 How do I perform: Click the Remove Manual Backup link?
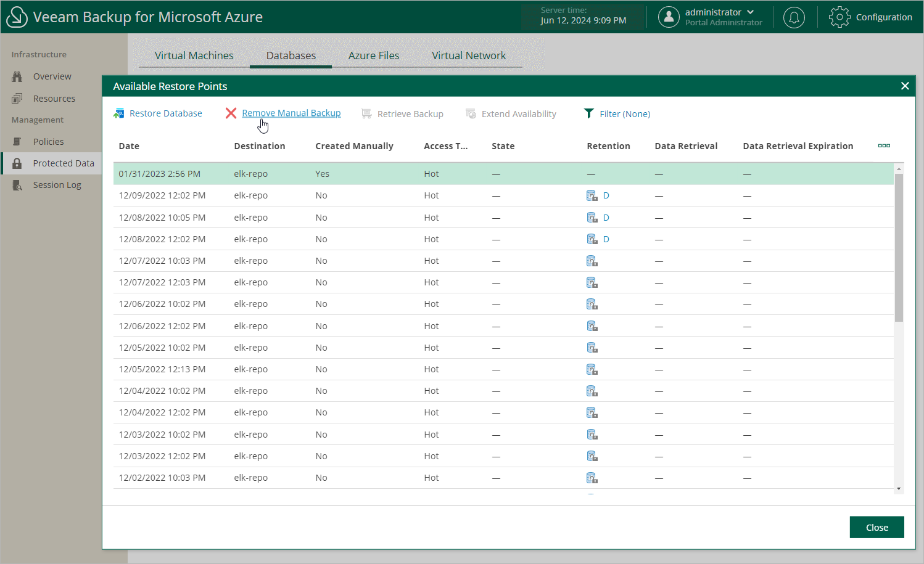tap(291, 113)
